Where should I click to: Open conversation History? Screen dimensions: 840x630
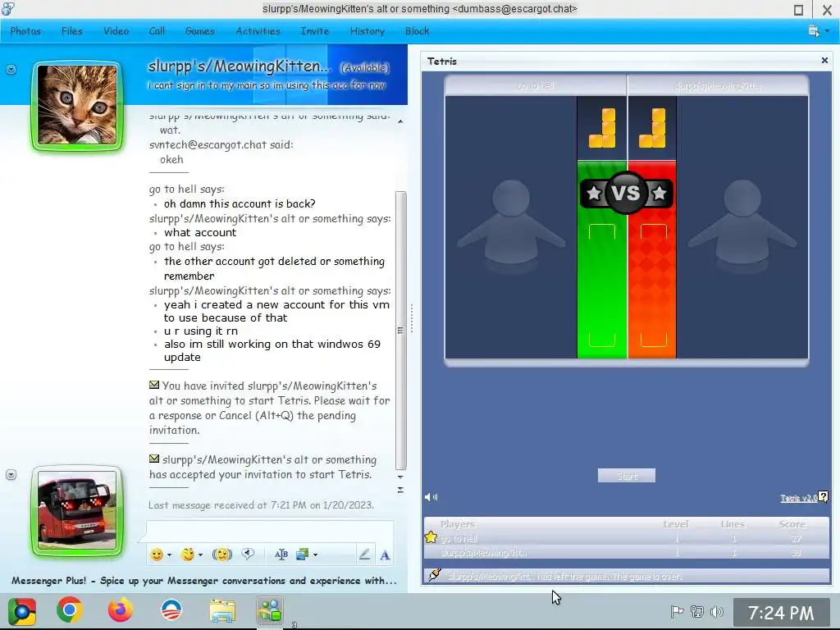pos(367,31)
